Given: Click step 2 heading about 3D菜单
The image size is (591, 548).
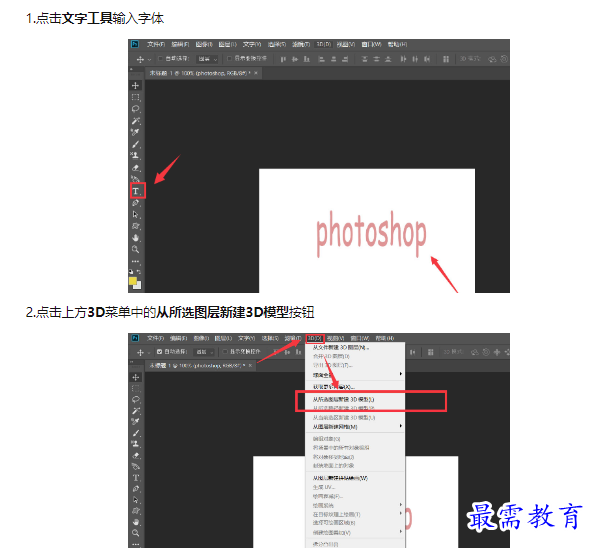Looking at the screenshot, I should pyautogui.click(x=170, y=312).
